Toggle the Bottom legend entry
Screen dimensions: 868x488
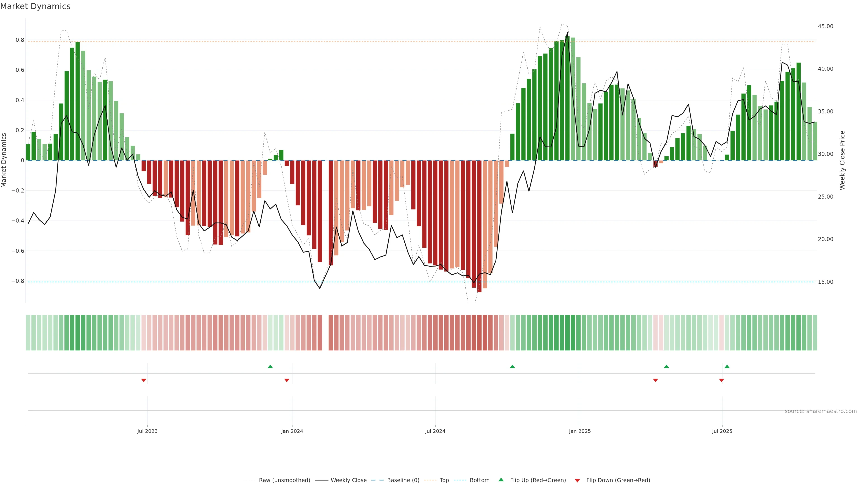(479, 480)
